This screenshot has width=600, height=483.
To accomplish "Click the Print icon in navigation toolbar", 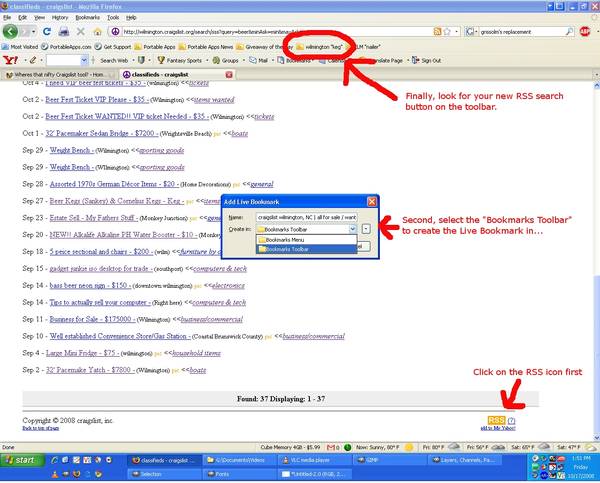I will [x=64, y=31].
